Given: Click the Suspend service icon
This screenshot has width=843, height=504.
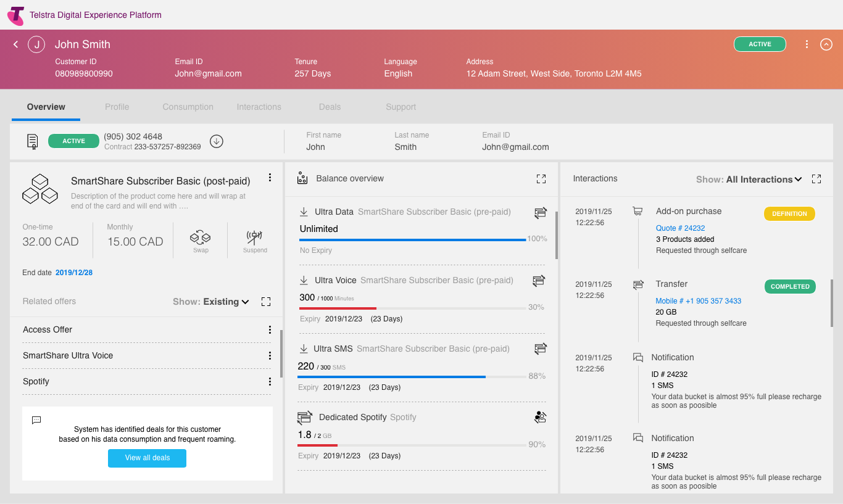Looking at the screenshot, I should pyautogui.click(x=254, y=238).
